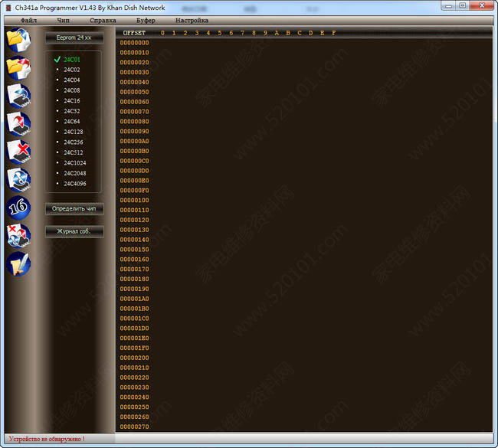Click the verify chip icon

[18, 178]
